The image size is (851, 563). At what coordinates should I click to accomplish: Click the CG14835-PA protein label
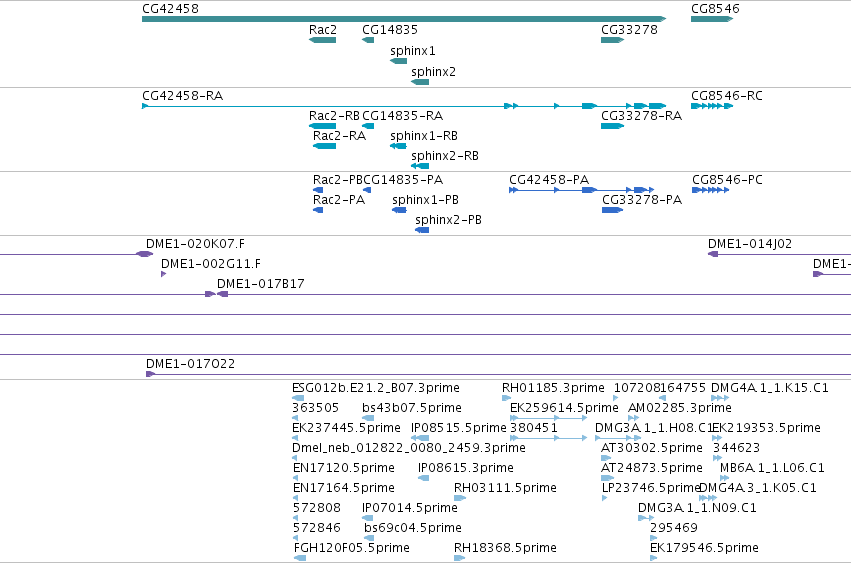[403, 180]
